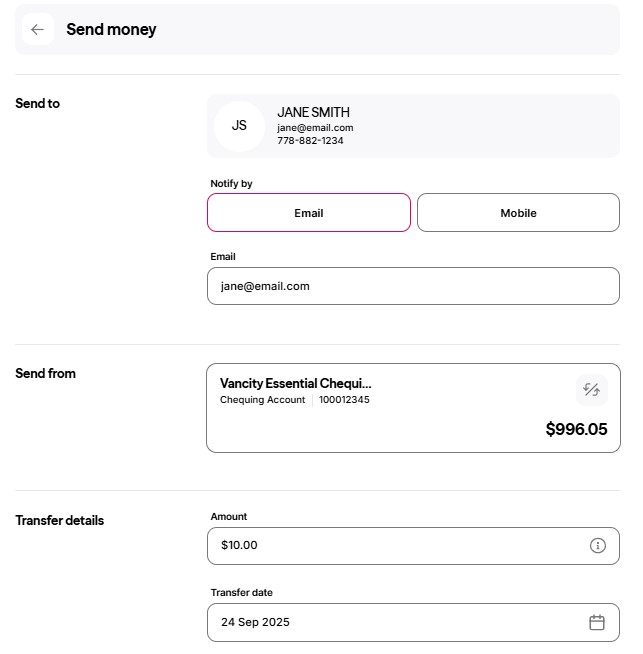Image resolution: width=643 pixels, height=654 pixels.
Task: Click the switch account arrows icon
Action: pyautogui.click(x=591, y=390)
